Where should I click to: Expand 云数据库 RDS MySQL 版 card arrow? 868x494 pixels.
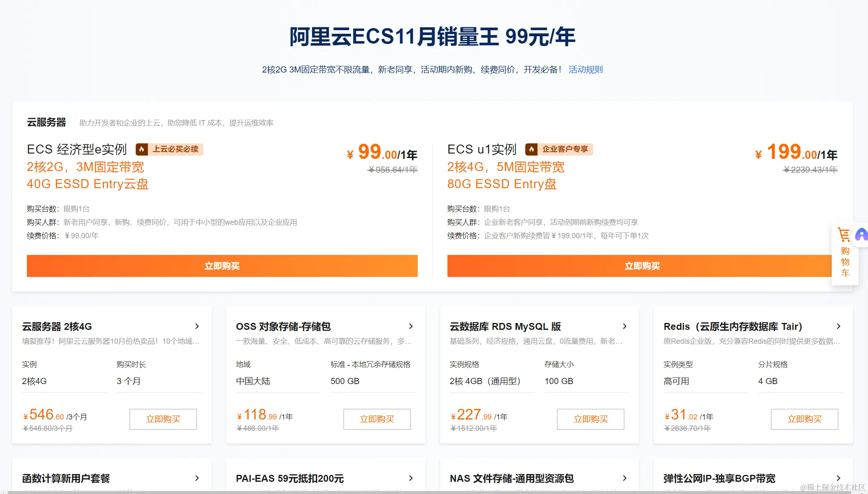[x=625, y=326]
